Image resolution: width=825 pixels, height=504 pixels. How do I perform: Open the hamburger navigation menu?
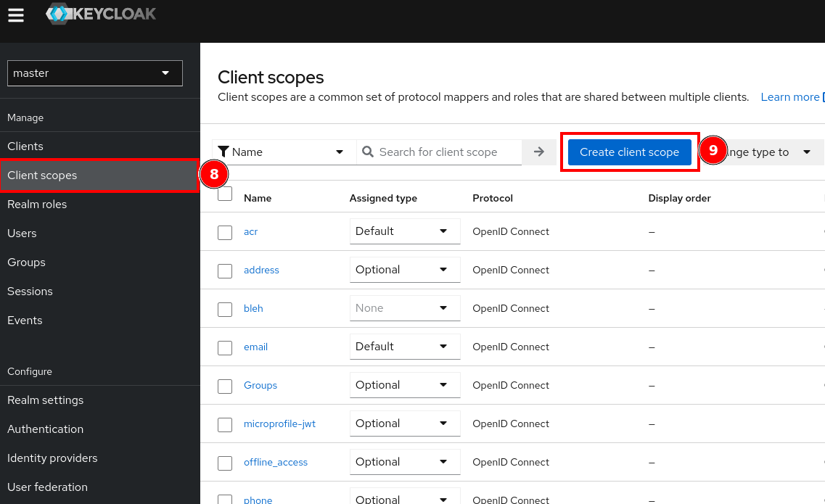coord(15,15)
